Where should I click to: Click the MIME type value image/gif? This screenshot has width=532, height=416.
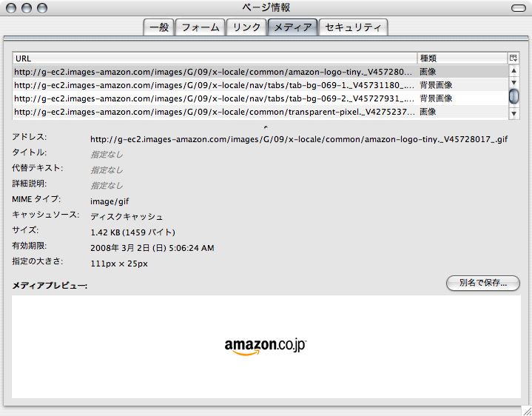click(x=110, y=201)
